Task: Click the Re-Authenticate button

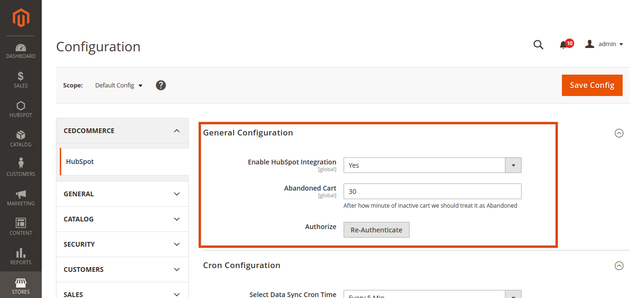Action: 376,230
